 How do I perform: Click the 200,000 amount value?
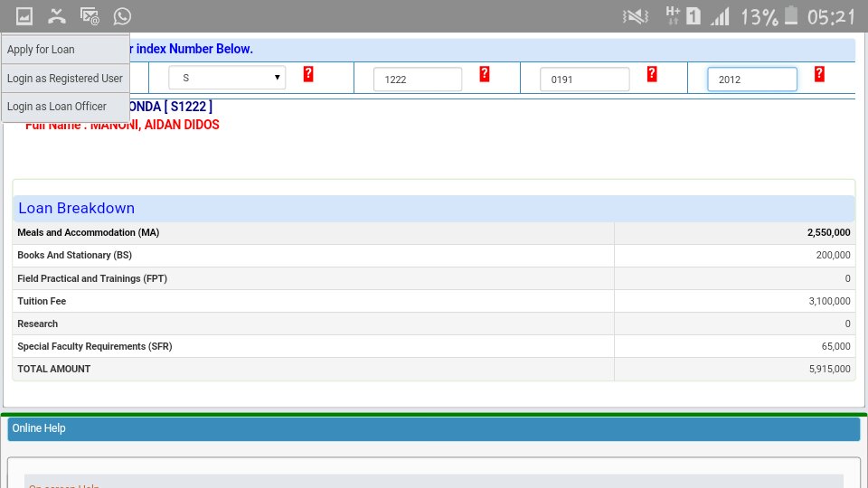pyautogui.click(x=833, y=255)
